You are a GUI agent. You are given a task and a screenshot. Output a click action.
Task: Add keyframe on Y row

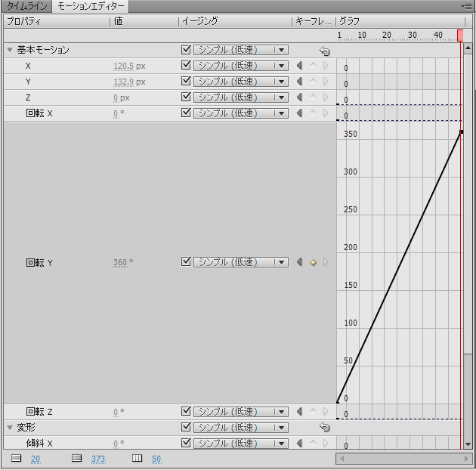pyautogui.click(x=313, y=81)
